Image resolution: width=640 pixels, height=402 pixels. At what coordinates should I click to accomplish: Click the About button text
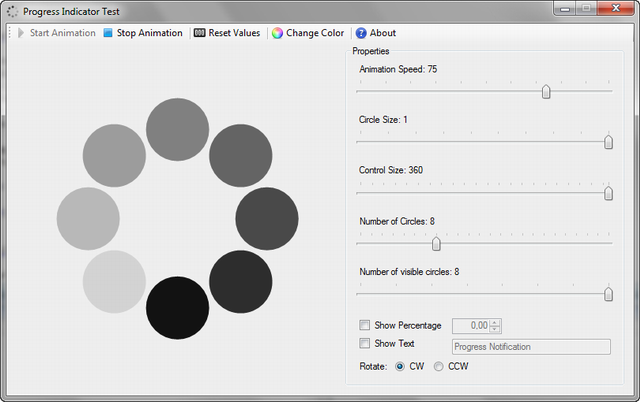383,33
